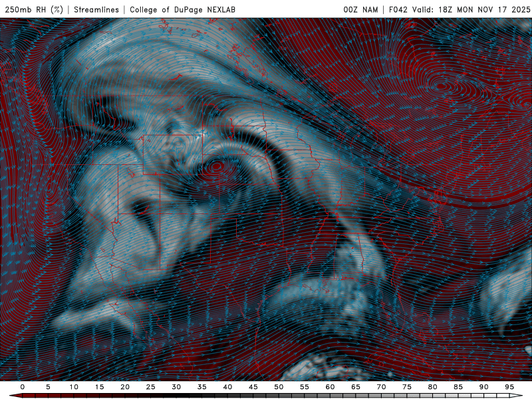
Task: Click the "00Z NAM" model run label
Action: [360, 9]
